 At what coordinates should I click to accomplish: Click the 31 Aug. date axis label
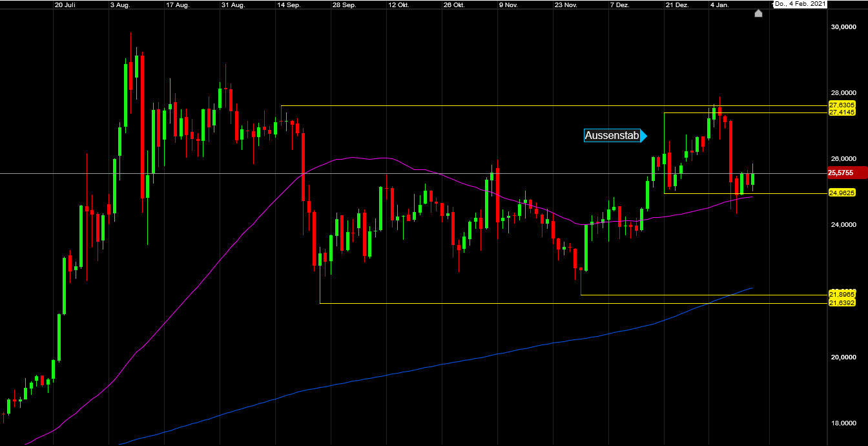[233, 4]
